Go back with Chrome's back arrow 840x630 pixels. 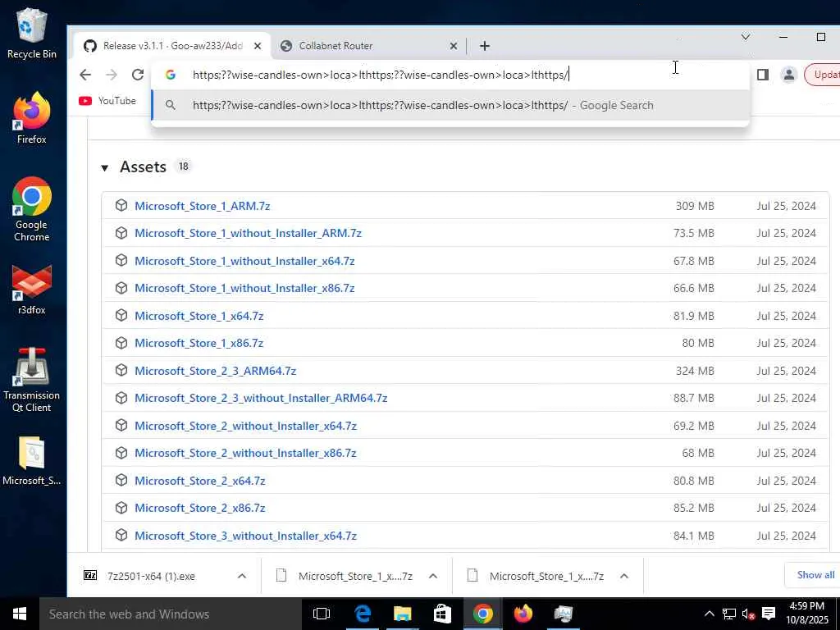tap(85, 75)
